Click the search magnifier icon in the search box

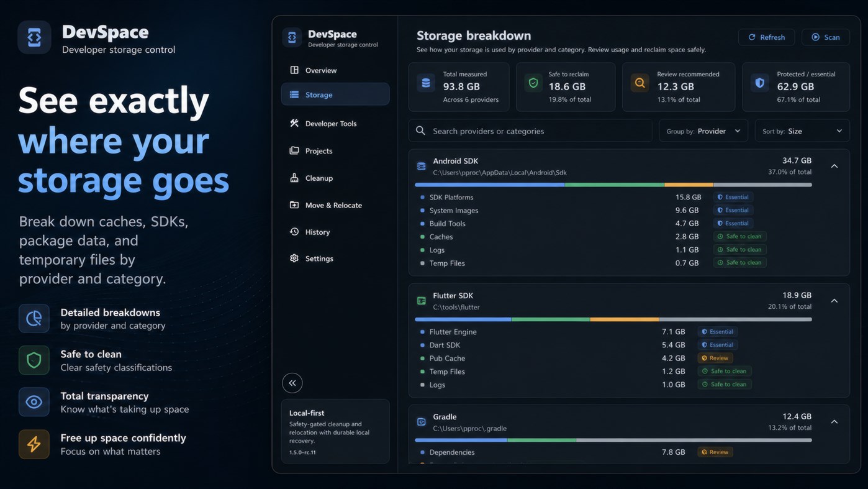coord(420,131)
